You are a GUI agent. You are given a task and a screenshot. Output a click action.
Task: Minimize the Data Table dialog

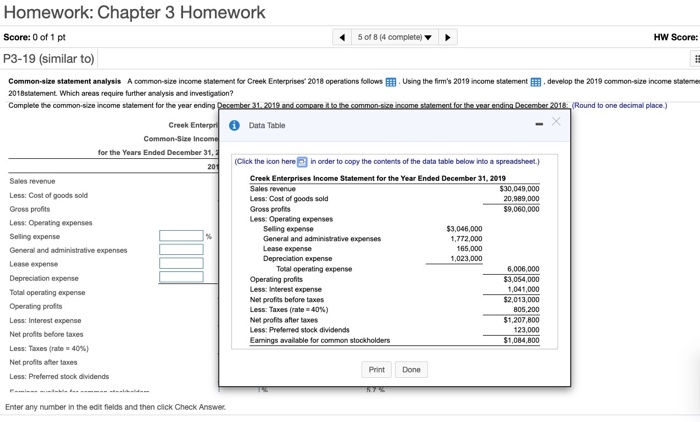(539, 124)
